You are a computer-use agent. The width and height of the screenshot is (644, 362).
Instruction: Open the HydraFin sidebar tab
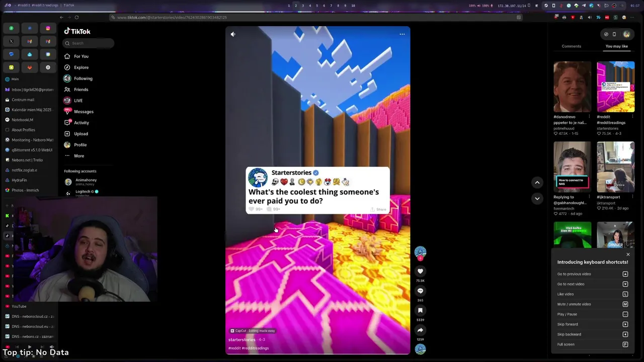click(29, 180)
